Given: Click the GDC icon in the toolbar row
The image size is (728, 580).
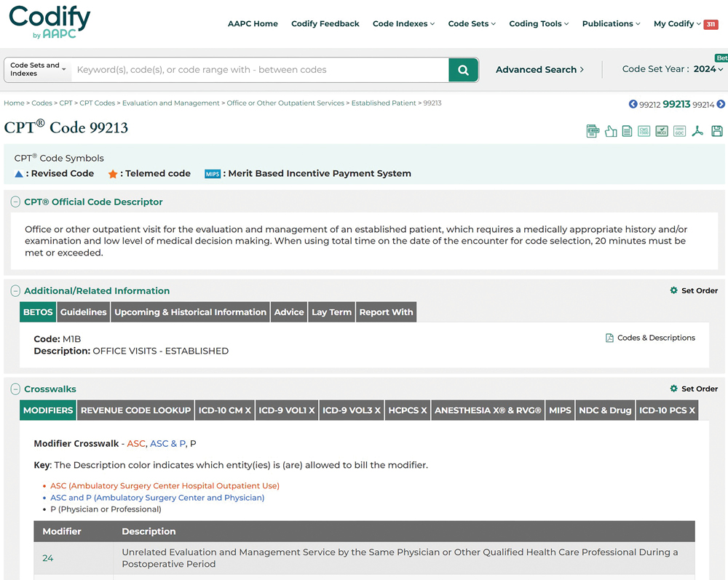Looking at the screenshot, I should (x=679, y=131).
